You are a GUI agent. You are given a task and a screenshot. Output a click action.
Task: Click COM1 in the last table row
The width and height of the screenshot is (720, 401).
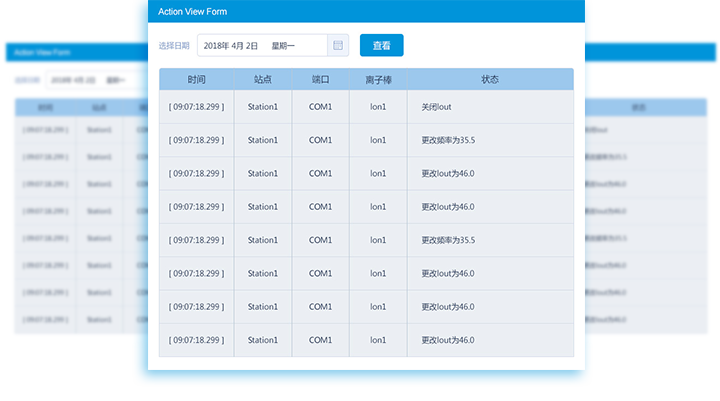coord(320,340)
